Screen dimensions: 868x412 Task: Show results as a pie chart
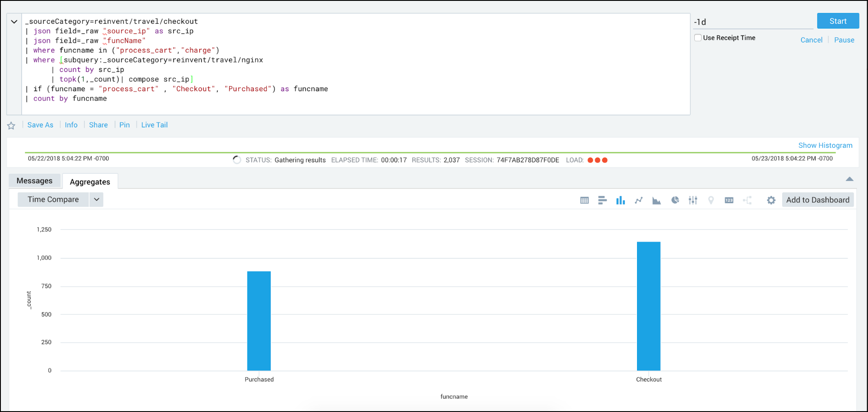click(x=675, y=200)
